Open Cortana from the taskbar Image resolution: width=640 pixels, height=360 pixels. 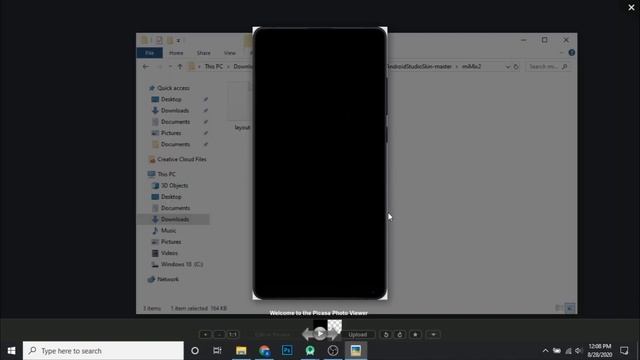pyautogui.click(x=195, y=351)
